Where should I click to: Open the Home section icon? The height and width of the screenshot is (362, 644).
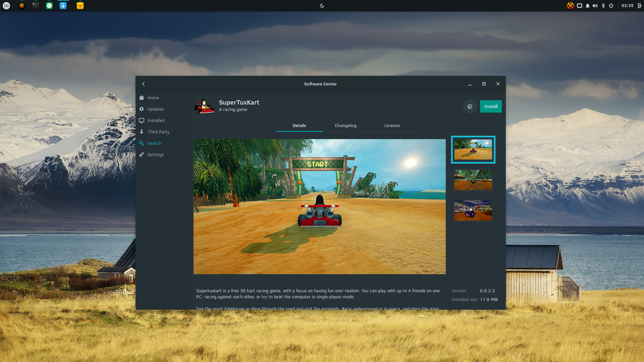(142, 98)
